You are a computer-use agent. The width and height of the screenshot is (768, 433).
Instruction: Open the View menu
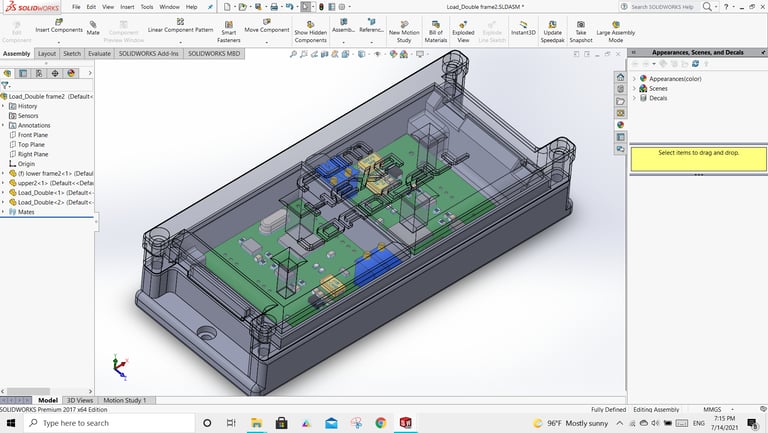coord(108,7)
